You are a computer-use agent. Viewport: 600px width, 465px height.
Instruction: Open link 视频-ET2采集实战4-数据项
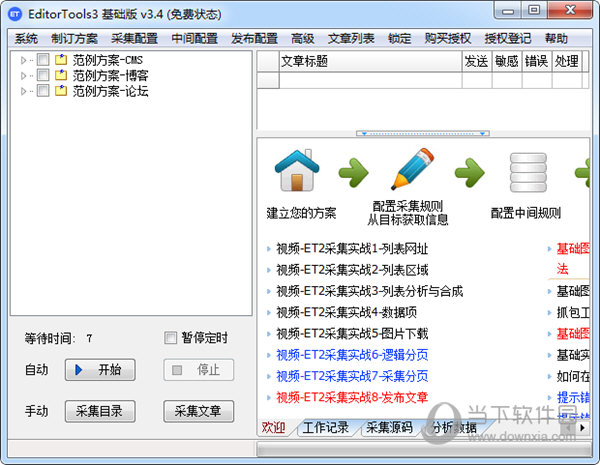coord(347,313)
